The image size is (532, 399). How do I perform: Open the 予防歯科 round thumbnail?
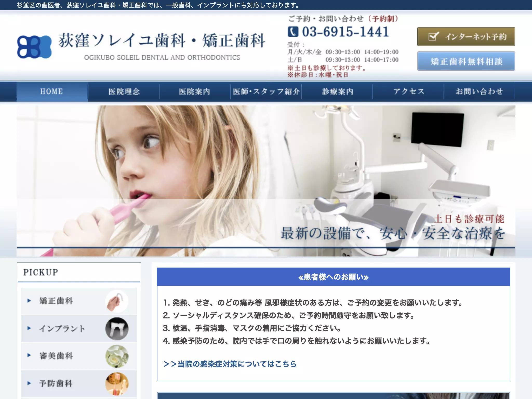tap(117, 384)
